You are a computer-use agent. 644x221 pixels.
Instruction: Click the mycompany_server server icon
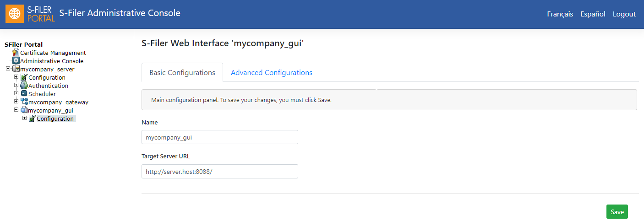tap(16, 69)
